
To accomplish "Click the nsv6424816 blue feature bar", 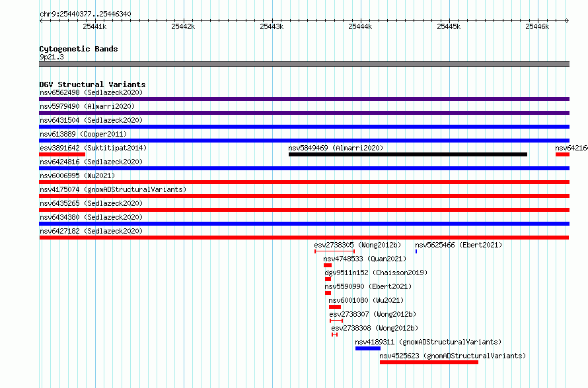I will (x=304, y=168).
